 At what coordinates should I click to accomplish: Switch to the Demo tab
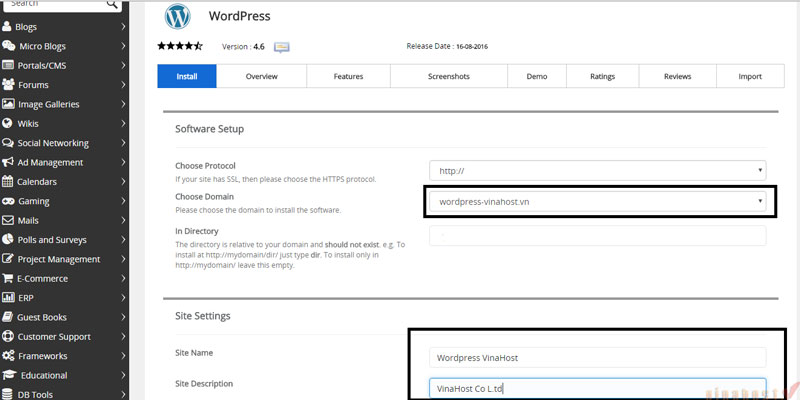(x=537, y=76)
